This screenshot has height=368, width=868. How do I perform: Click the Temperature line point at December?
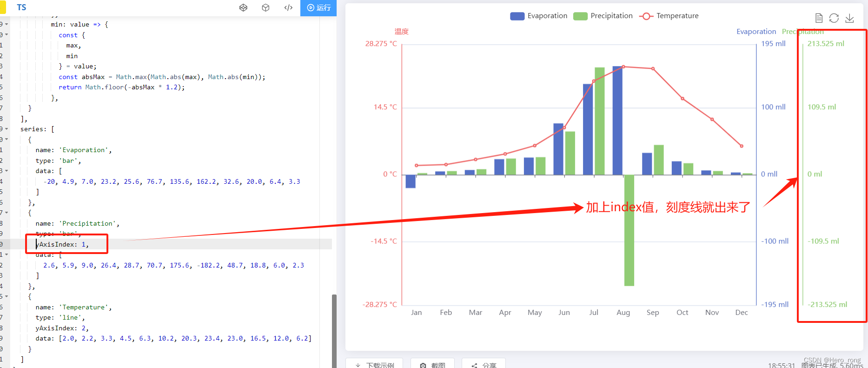[742, 146]
